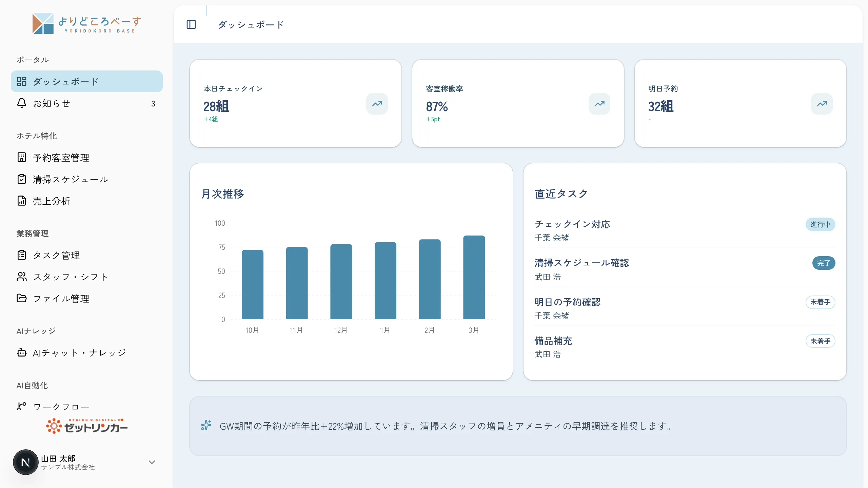Click the 売上分析 chart file icon
The width and height of the screenshot is (868, 488).
[22, 201]
